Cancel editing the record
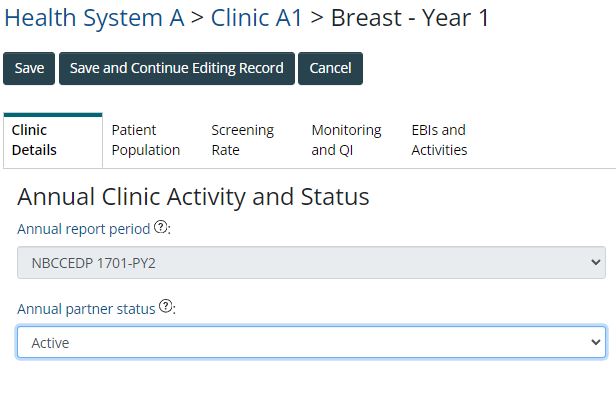Image resolution: width=616 pixels, height=394 pixels. point(330,68)
